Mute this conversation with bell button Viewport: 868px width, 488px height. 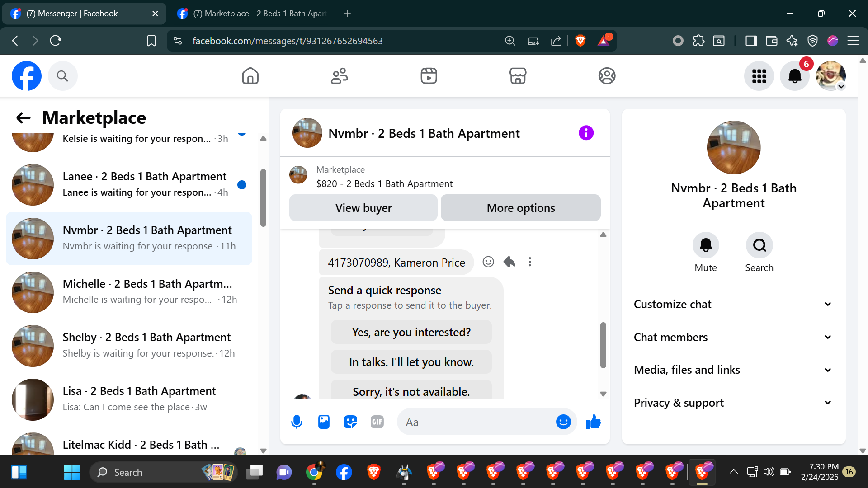[705, 245]
